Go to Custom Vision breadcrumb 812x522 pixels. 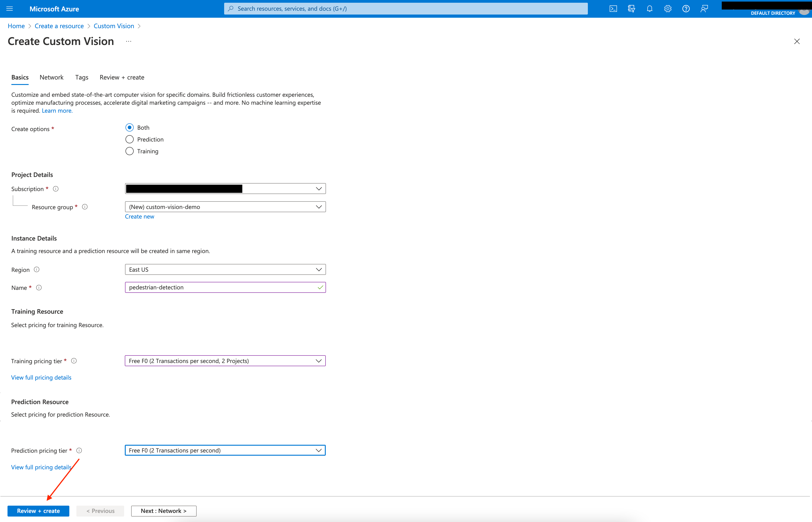pos(114,26)
